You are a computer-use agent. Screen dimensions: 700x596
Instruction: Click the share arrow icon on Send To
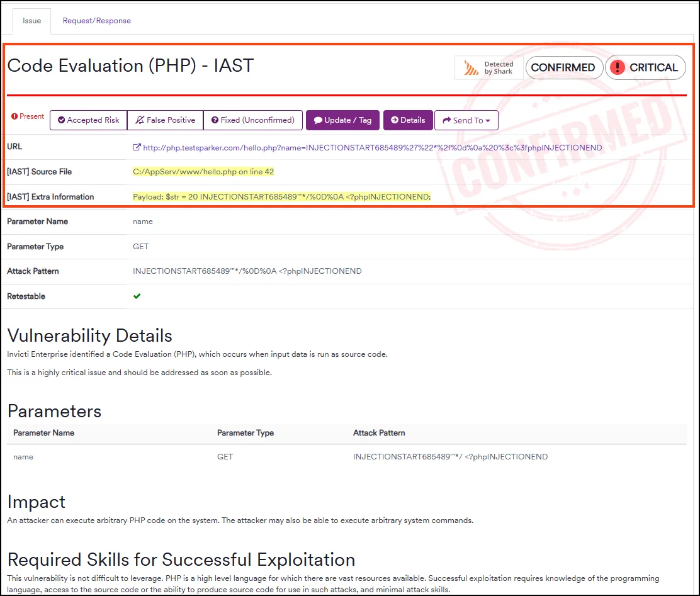[445, 120]
